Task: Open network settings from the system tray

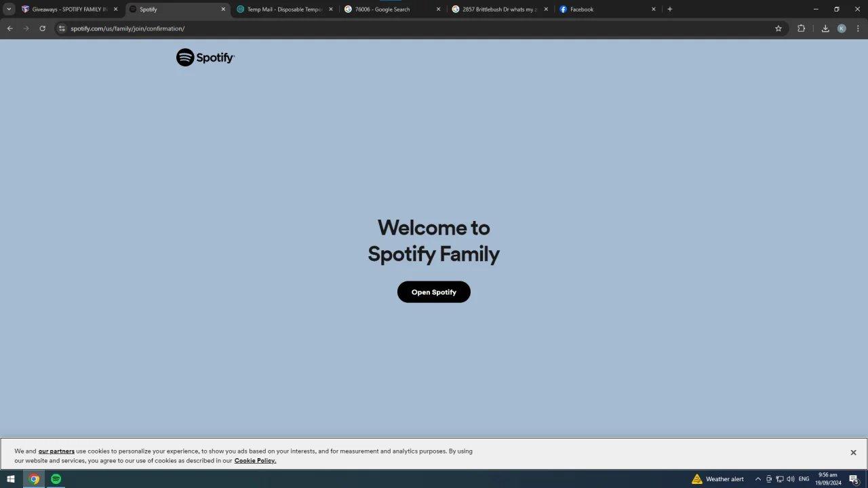Action: pos(780,479)
